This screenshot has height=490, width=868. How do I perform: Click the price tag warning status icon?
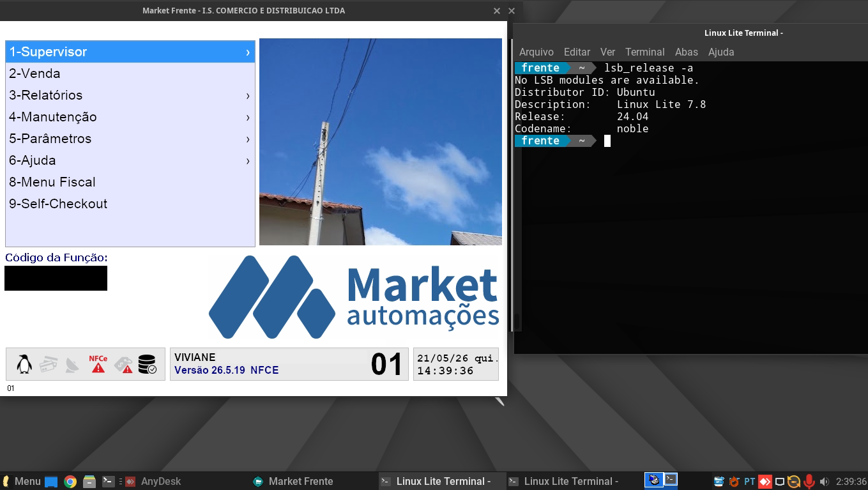[123, 364]
